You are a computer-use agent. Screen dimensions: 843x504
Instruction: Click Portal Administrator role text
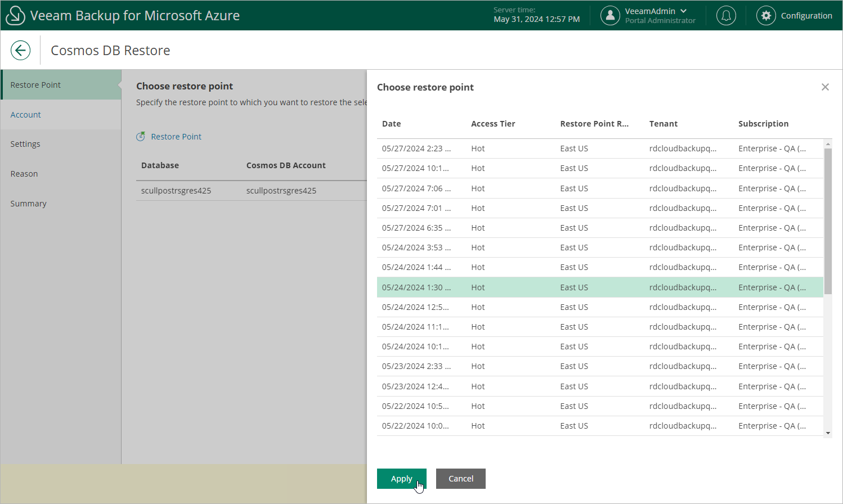[x=660, y=21]
